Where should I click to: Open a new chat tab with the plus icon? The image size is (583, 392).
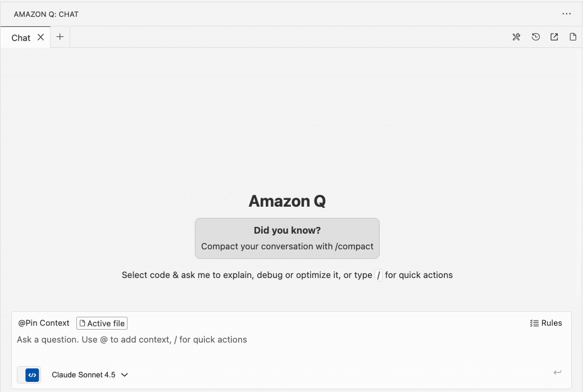(x=60, y=37)
